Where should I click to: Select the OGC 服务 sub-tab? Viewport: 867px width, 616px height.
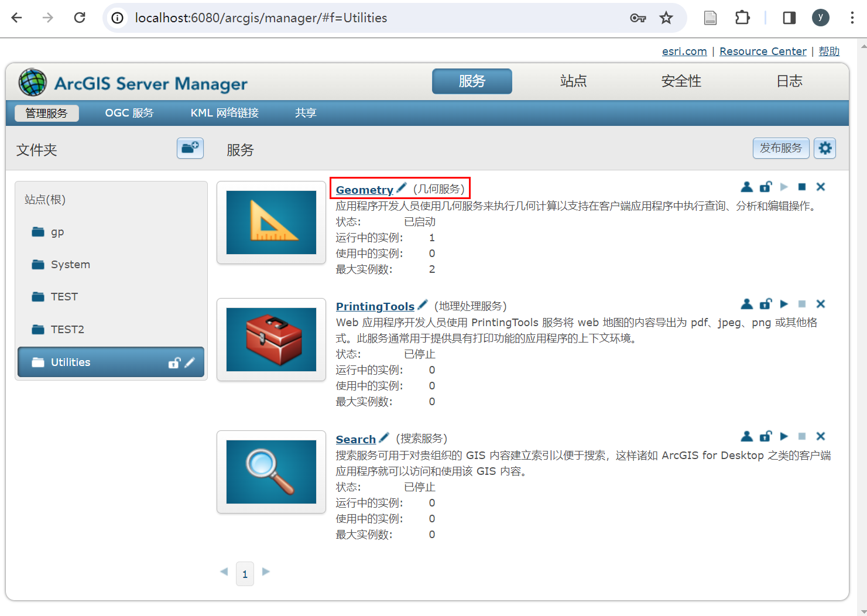click(x=129, y=113)
